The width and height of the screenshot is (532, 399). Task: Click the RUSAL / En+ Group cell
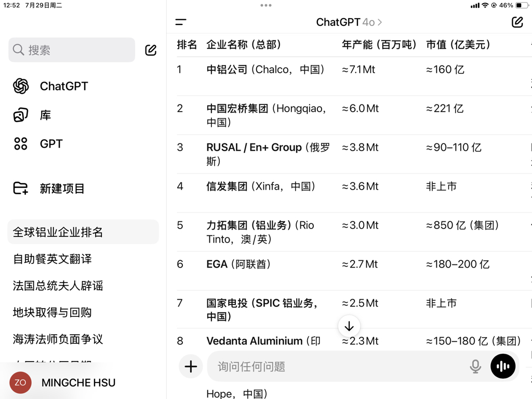(x=268, y=154)
